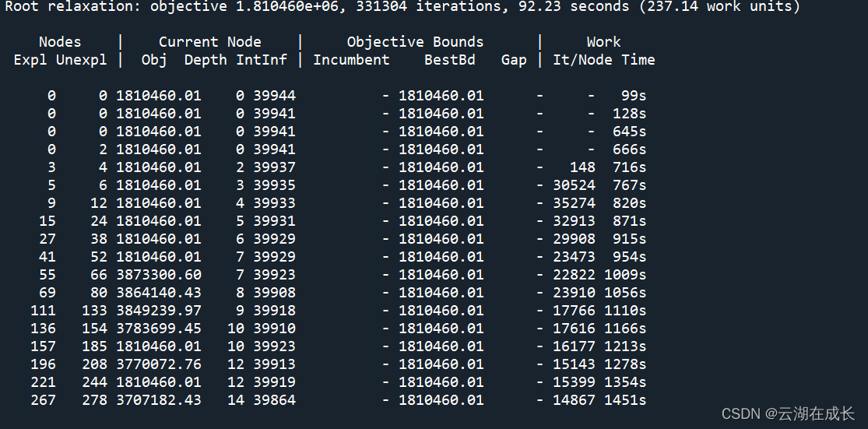
Task: Click objective value 3770072.76
Action: pos(159,364)
